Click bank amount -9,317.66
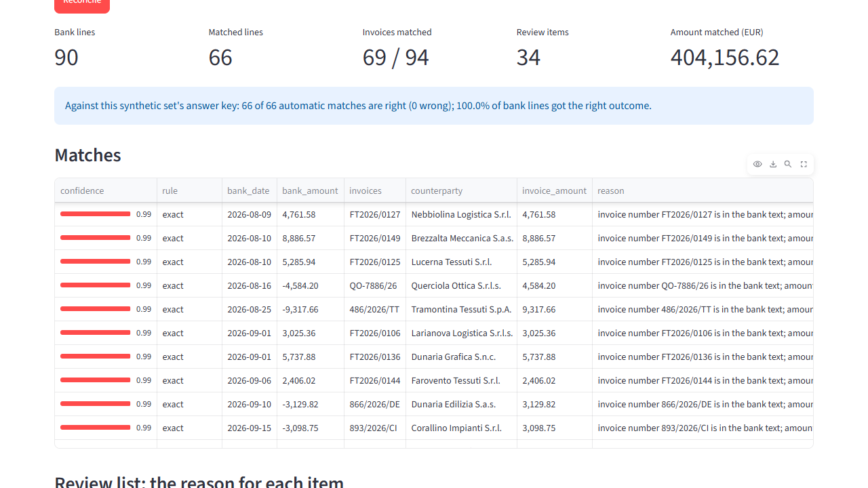868x488 pixels. pos(310,309)
